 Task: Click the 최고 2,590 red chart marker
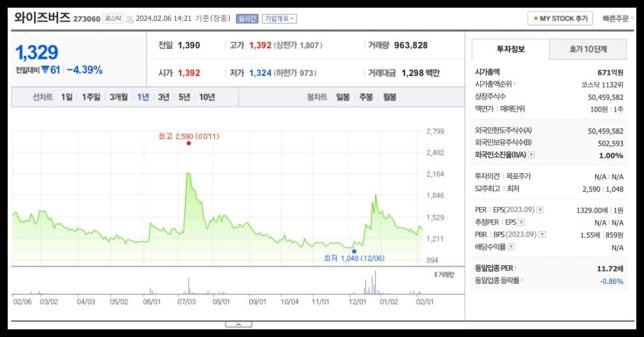tap(189, 143)
